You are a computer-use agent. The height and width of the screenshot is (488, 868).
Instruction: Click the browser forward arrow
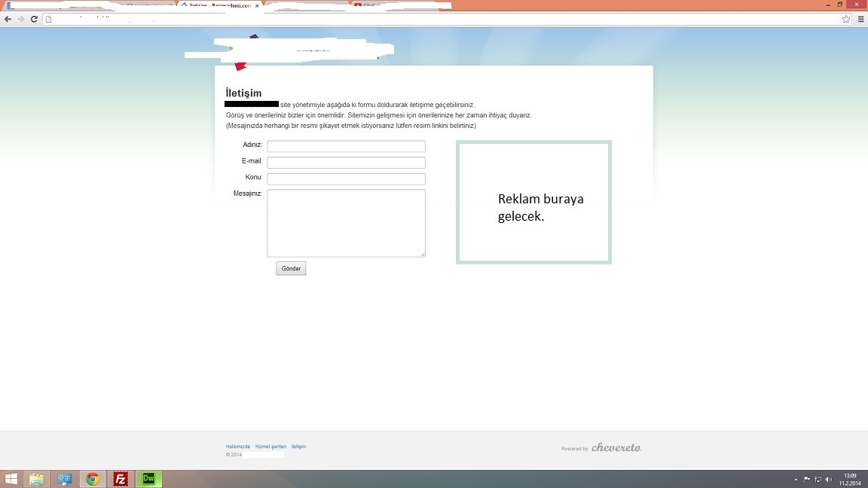20,20
